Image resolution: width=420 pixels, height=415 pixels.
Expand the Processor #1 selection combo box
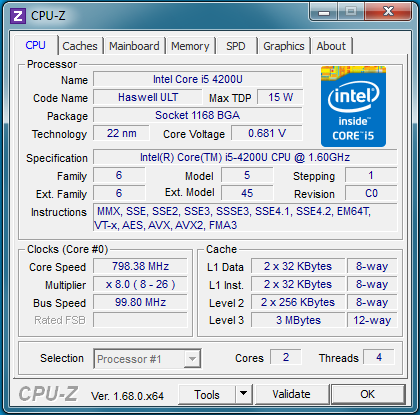(147, 359)
